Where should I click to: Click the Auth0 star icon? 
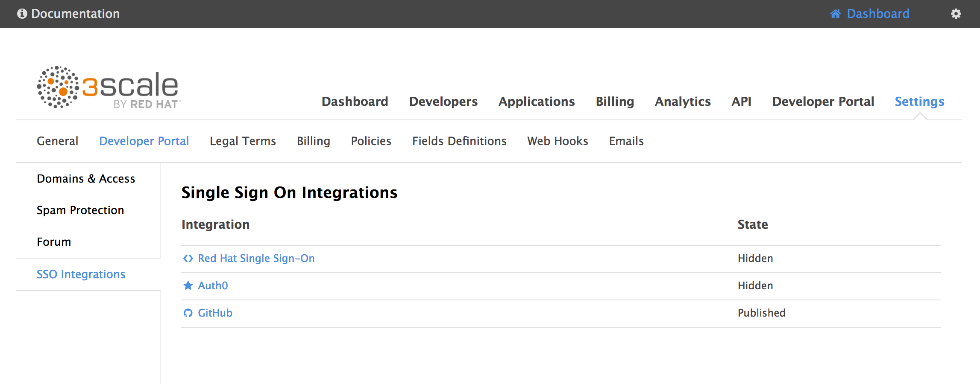(188, 285)
